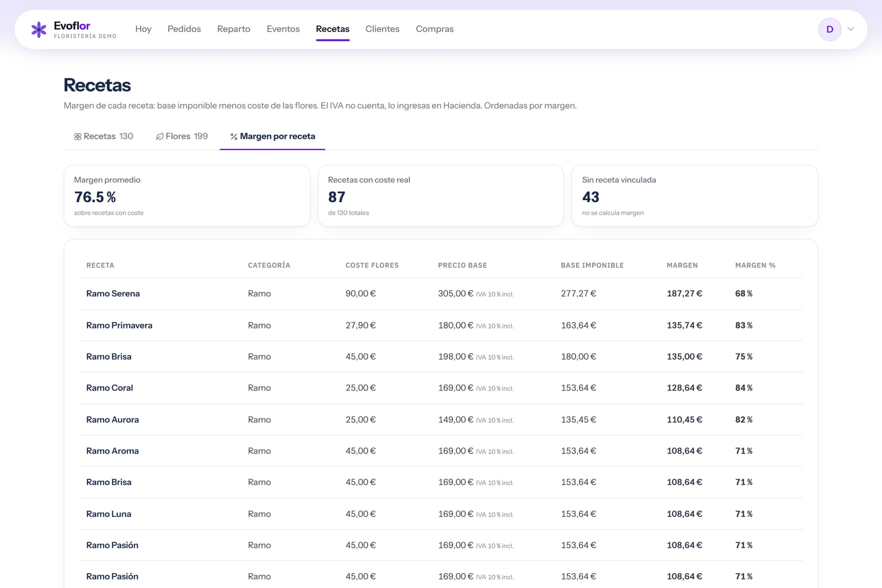Click the 68 % margin percentage
Screen dimensions: 882x588
(744, 294)
